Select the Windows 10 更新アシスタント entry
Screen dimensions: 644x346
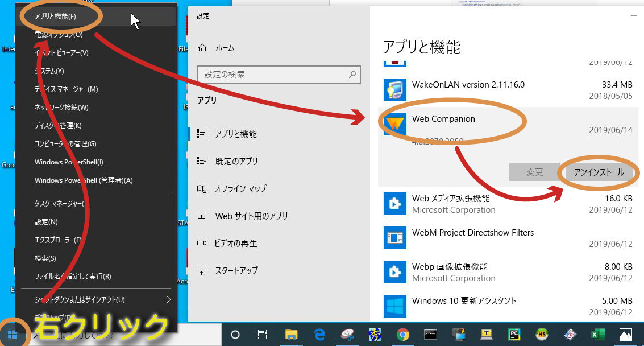pos(464,300)
